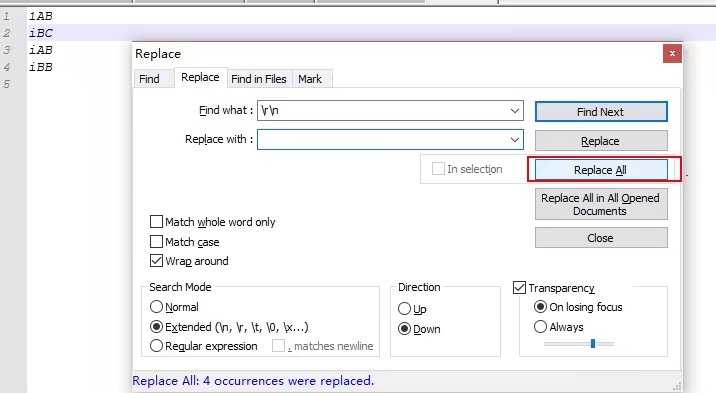Click the Close button in dialog
This screenshot has height=393, width=716.
(601, 238)
